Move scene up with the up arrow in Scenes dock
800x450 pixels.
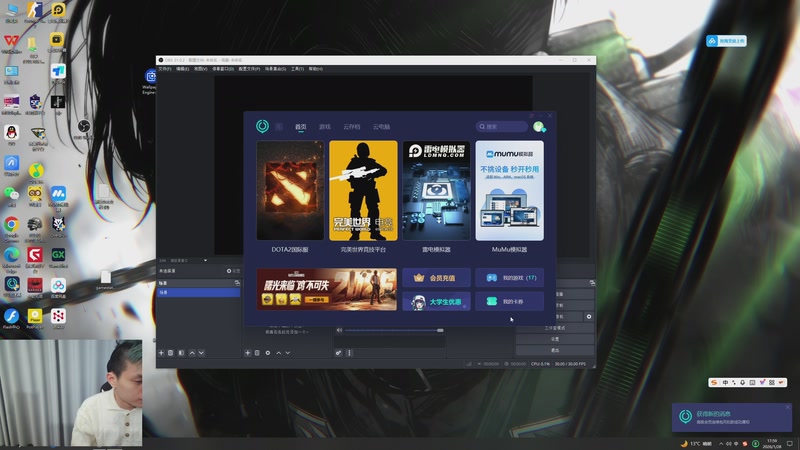(x=192, y=353)
